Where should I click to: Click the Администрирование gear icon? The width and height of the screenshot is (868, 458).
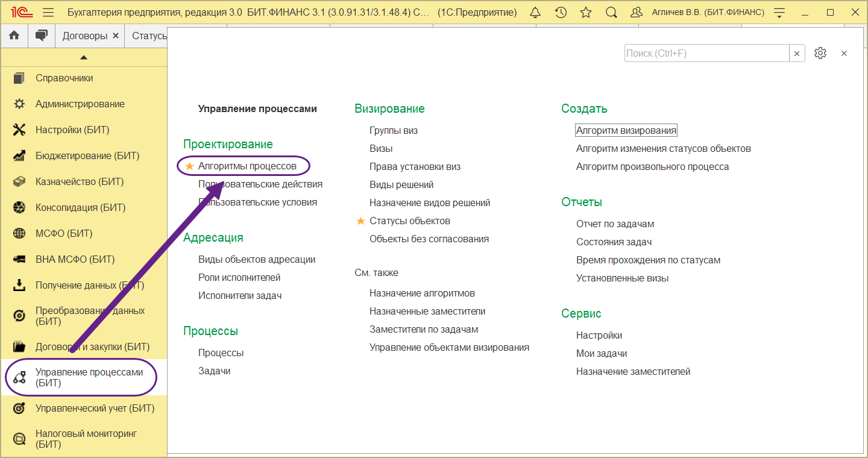tap(19, 104)
